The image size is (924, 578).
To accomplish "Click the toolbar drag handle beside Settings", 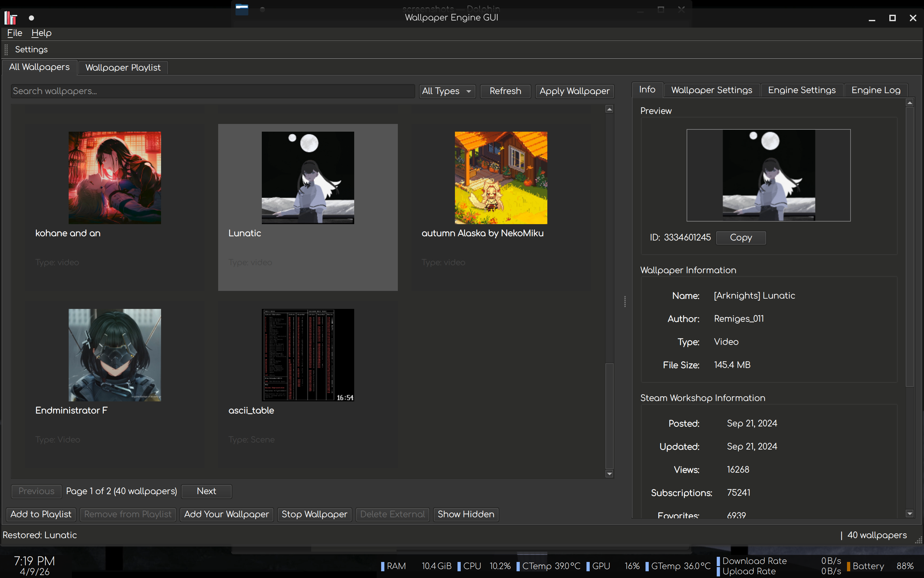I will click(6, 49).
